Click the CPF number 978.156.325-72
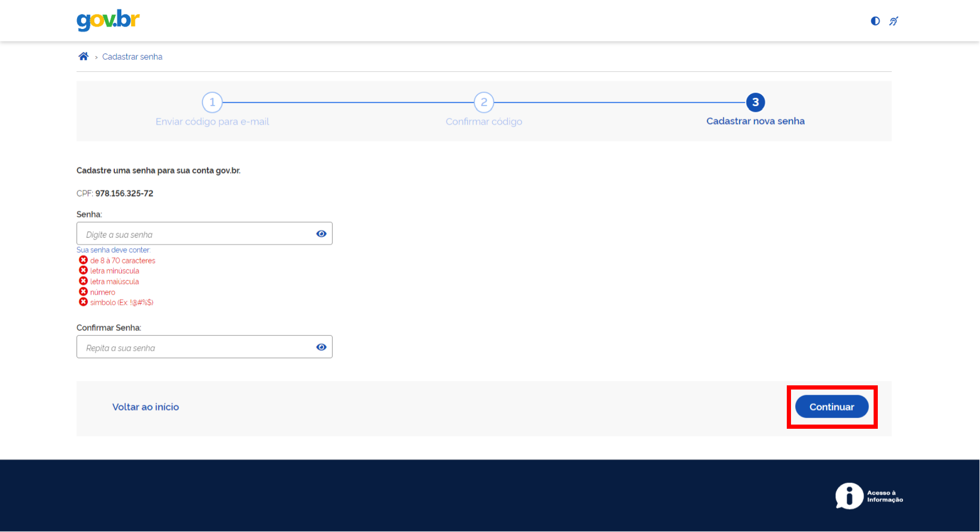980x532 pixels. click(124, 193)
